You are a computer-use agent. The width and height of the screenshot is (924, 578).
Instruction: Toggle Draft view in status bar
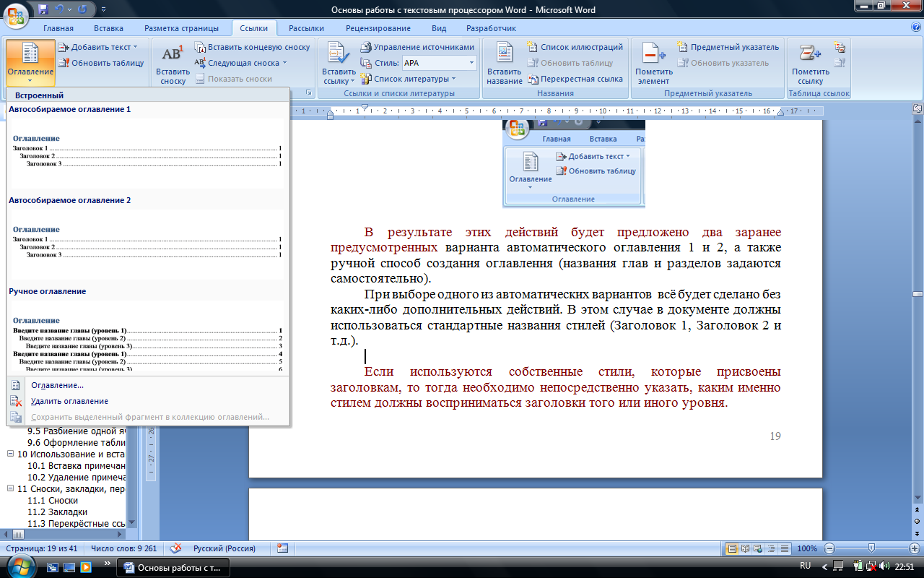785,548
